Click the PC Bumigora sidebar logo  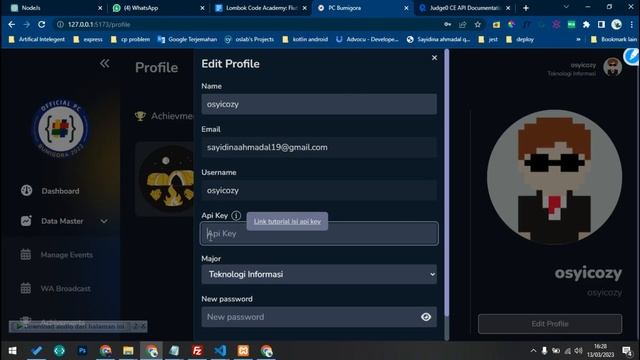point(60,128)
